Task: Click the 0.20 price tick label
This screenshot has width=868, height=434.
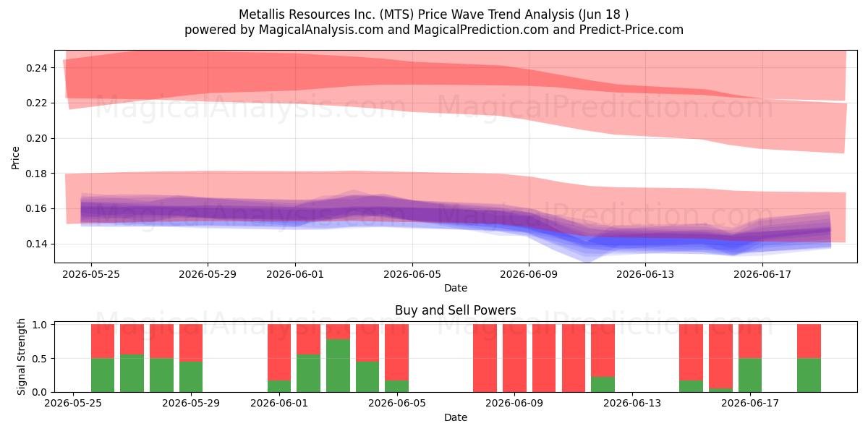Action: 36,138
